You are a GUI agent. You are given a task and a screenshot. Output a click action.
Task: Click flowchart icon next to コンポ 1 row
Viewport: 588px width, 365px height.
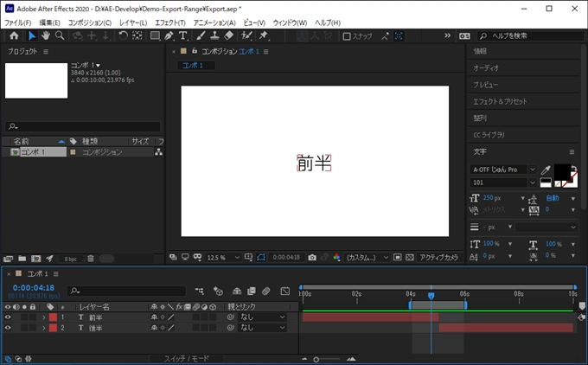tap(158, 152)
